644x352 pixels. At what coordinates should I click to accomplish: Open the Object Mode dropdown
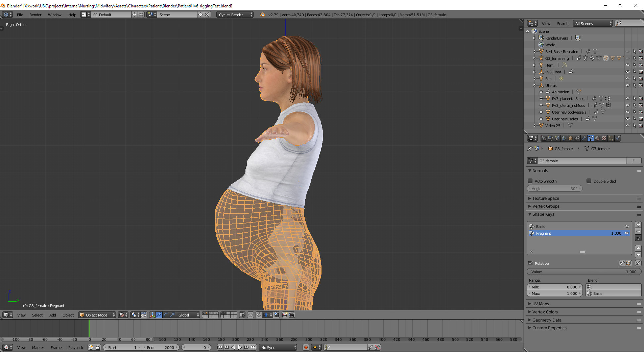[x=97, y=315]
